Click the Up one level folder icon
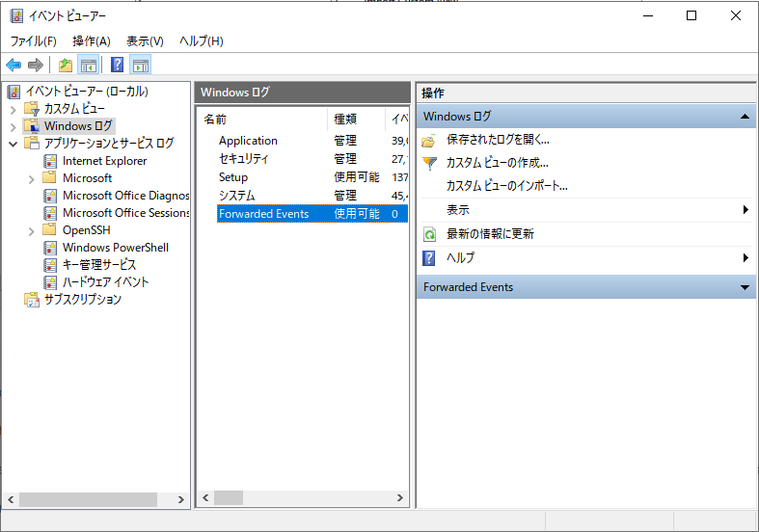759x532 pixels. point(65,66)
